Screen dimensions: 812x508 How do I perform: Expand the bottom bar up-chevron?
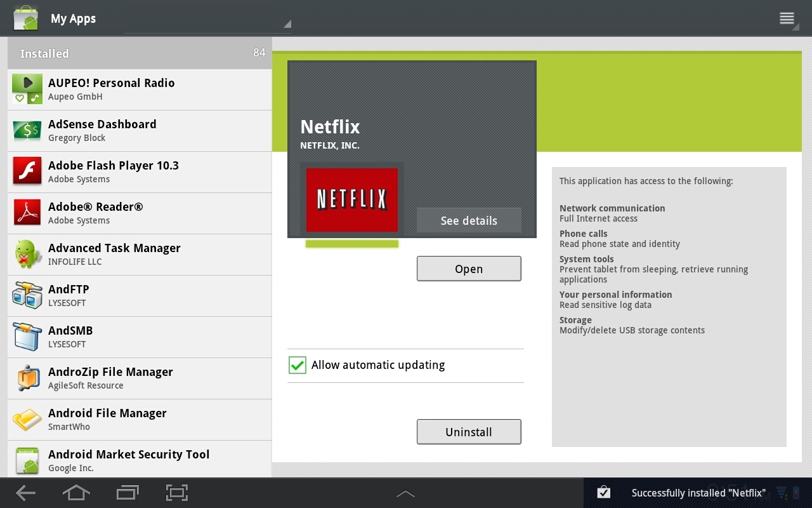click(405, 493)
